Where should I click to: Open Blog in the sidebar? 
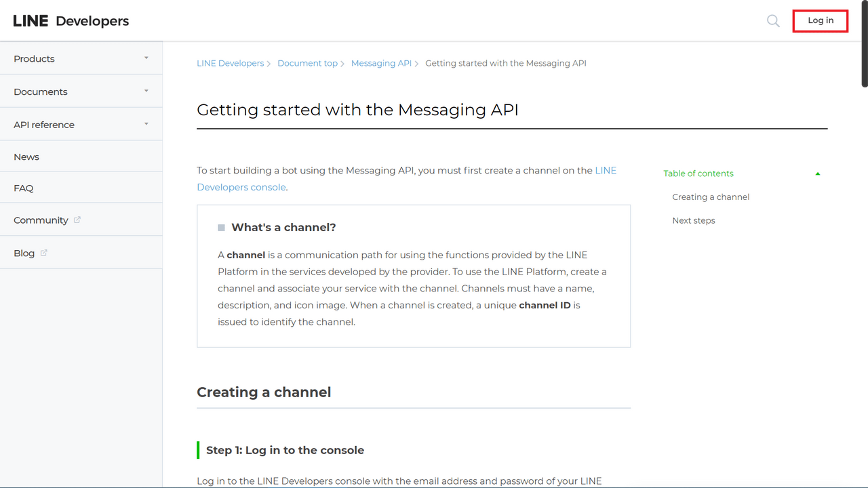[24, 253]
